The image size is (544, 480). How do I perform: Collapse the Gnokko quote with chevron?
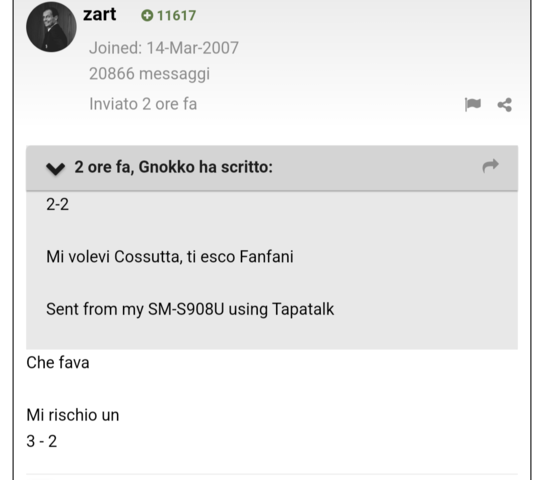point(56,169)
